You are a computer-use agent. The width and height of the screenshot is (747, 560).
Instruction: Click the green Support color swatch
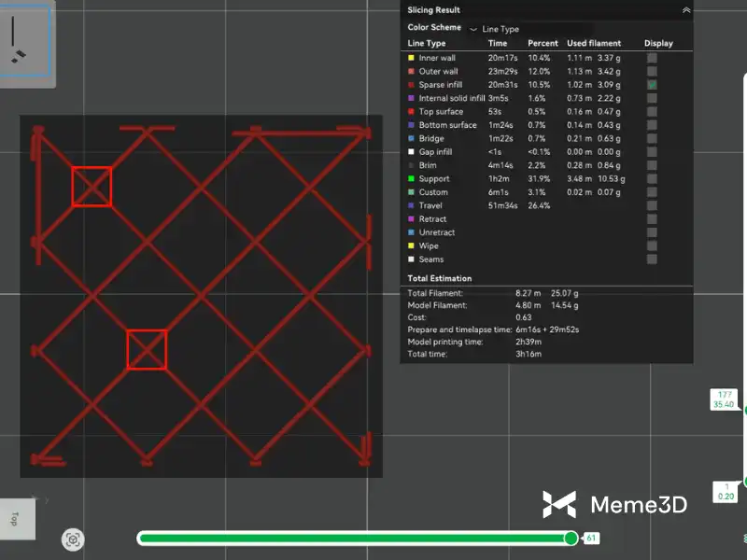(411, 178)
